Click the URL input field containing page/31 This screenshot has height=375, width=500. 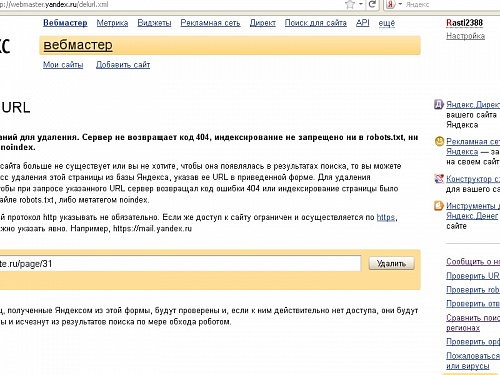180,264
